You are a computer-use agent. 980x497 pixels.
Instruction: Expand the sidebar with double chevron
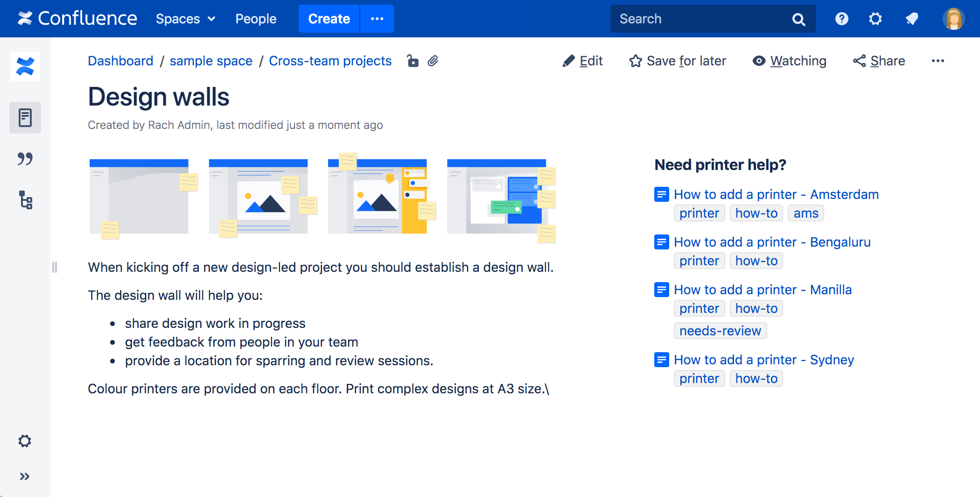[25, 476]
